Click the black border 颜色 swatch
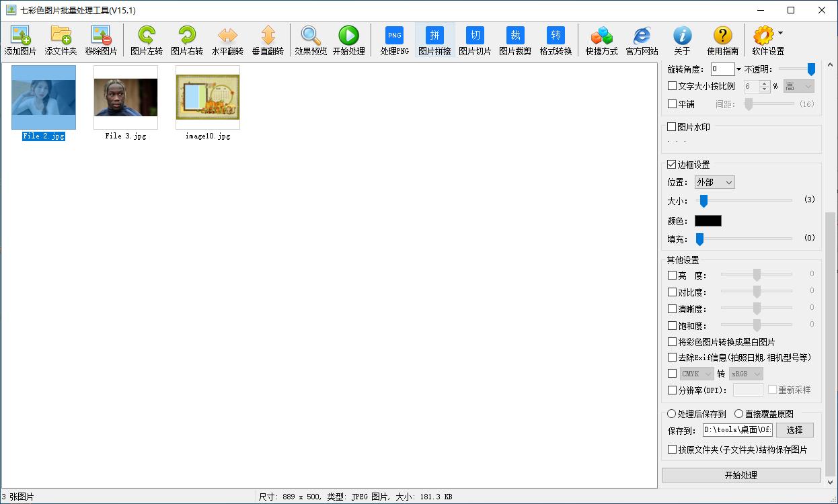 708,221
